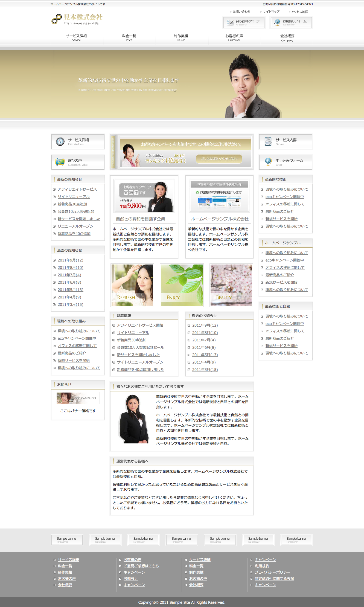
Task: Open 2011年9月(12) in left sidebar archive
Action: coord(70,260)
